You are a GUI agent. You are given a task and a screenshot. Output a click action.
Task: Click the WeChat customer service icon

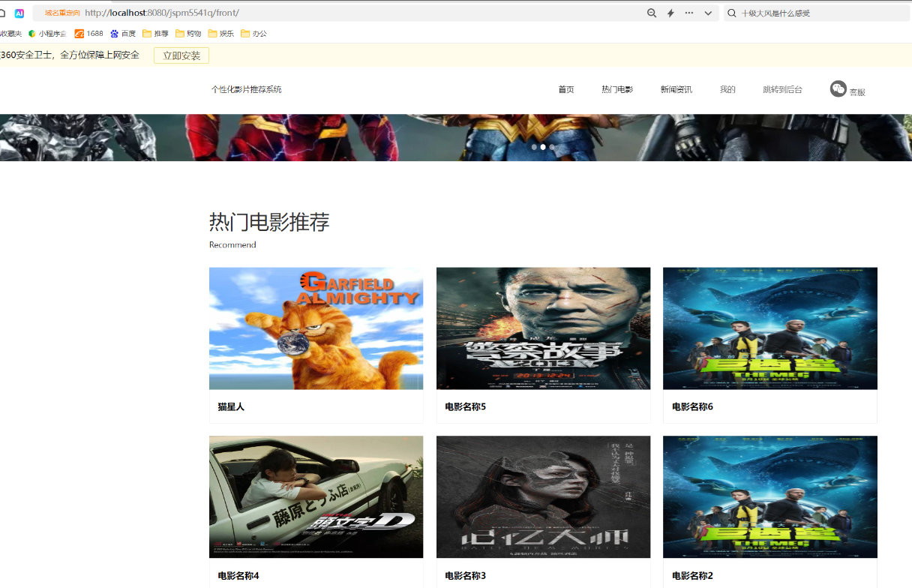click(838, 88)
